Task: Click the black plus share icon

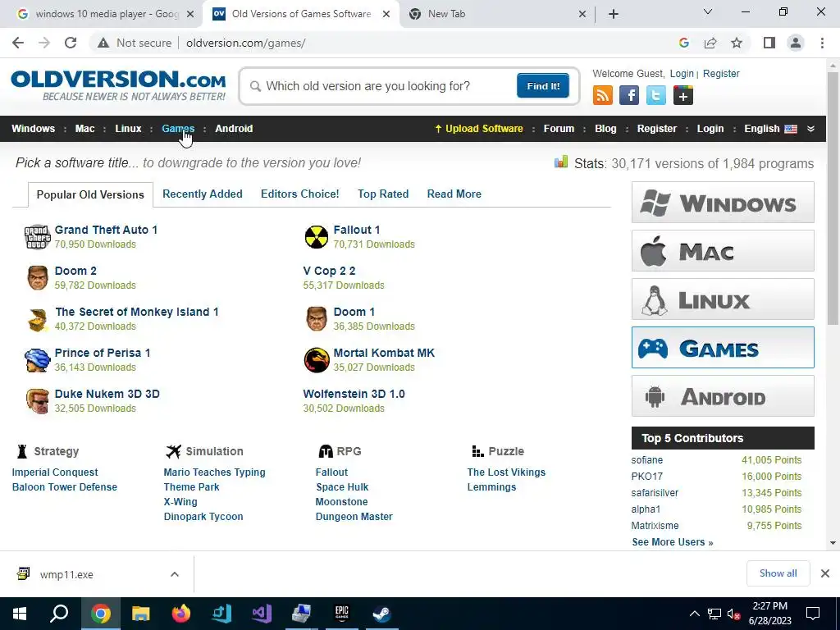Action: coord(683,95)
